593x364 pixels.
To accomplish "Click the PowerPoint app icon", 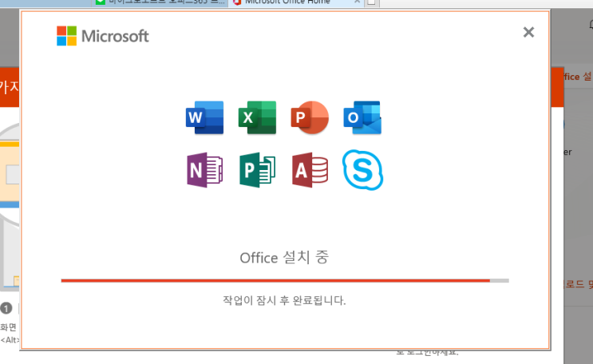I will click(x=310, y=117).
